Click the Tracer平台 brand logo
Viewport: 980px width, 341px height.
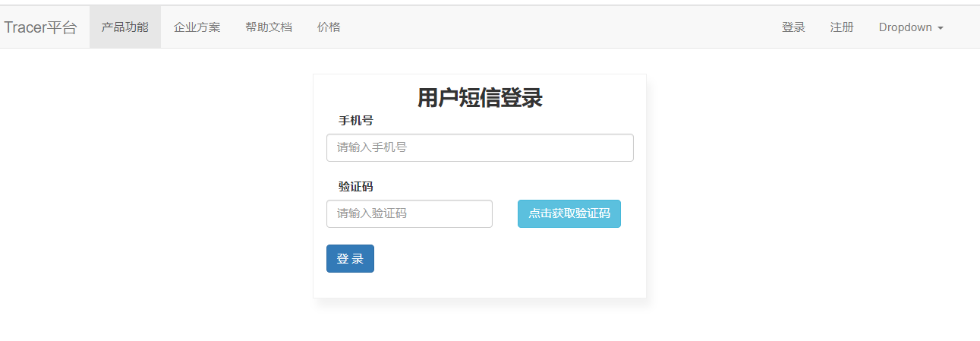tap(40, 27)
